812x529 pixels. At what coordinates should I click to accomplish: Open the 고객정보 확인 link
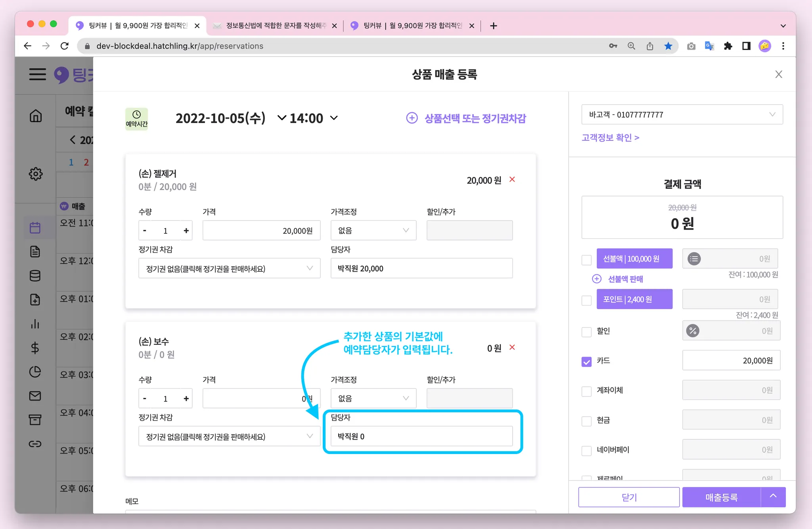click(x=610, y=138)
